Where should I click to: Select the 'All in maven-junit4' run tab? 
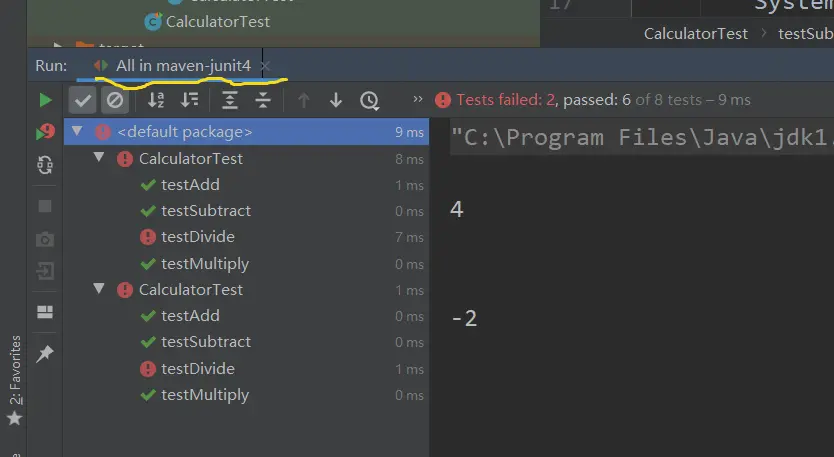click(182, 66)
